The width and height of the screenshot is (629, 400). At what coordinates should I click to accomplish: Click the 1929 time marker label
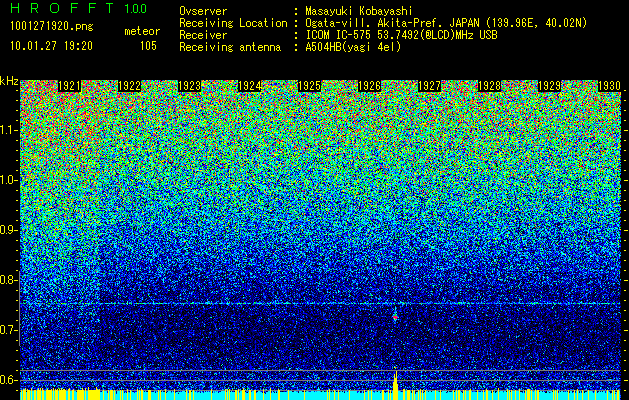(x=549, y=86)
